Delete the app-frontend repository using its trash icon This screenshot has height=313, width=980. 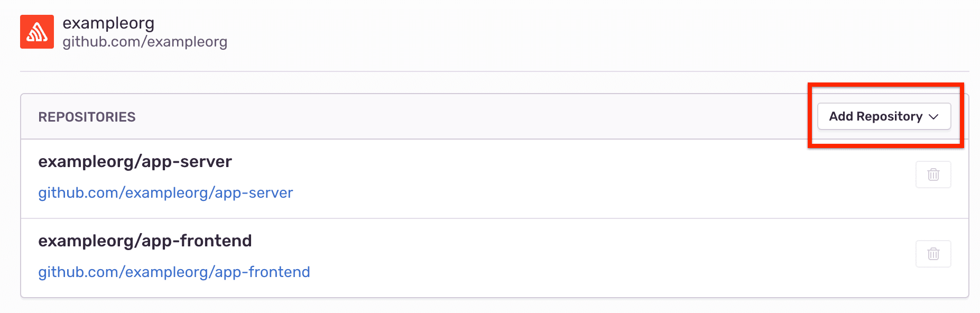coord(933,254)
